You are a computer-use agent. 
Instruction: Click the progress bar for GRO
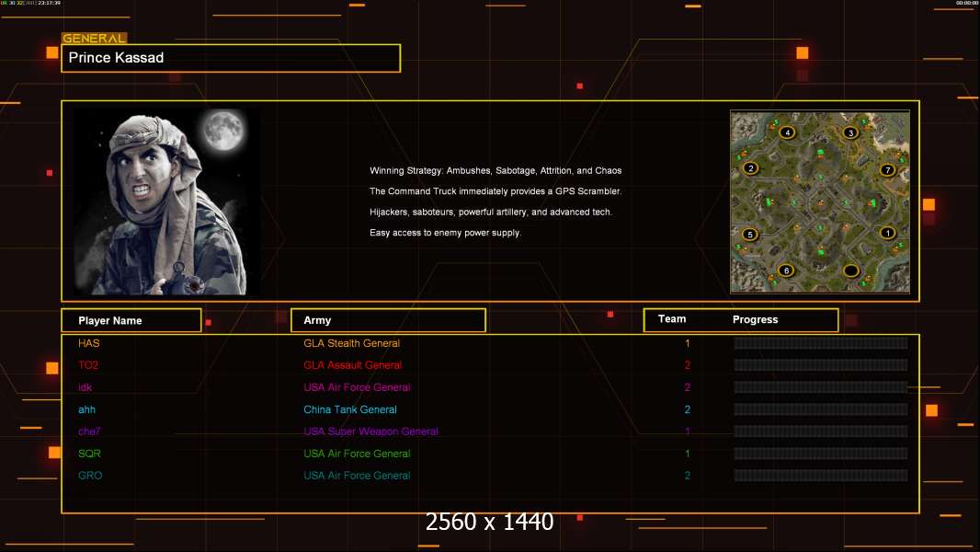point(821,476)
